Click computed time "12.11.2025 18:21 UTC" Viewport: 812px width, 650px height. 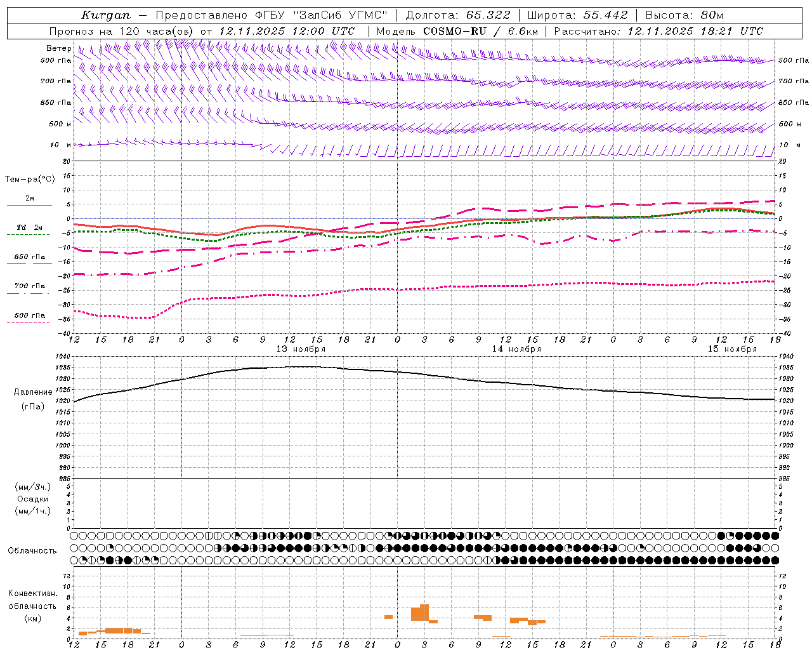tap(695, 31)
